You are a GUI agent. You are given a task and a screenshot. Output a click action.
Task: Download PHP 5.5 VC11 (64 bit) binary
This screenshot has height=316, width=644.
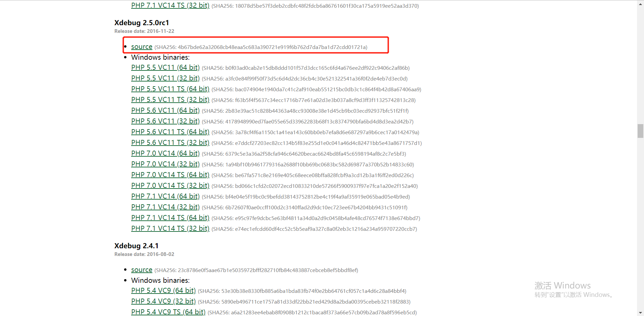(165, 67)
